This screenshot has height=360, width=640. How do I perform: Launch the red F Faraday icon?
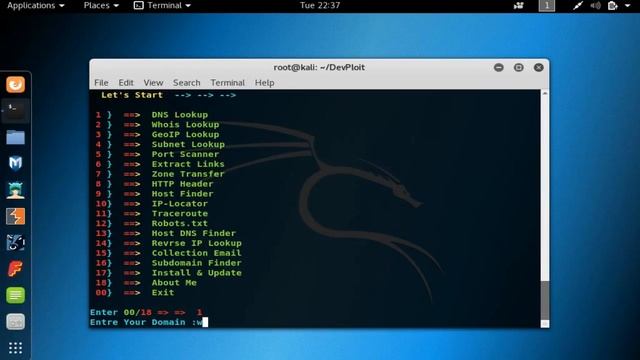[x=16, y=269]
